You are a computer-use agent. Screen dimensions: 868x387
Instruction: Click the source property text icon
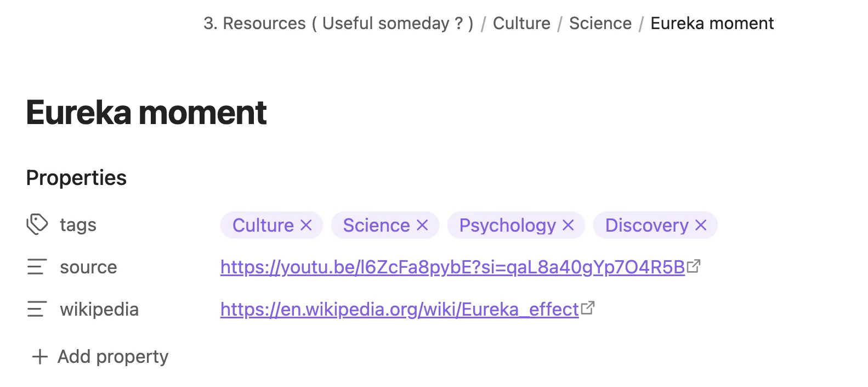[x=37, y=267]
